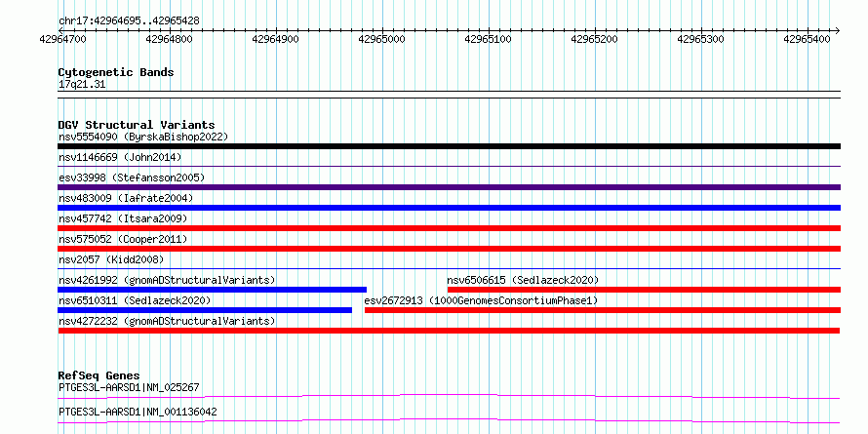Click ruler position 42965400

click(808, 39)
